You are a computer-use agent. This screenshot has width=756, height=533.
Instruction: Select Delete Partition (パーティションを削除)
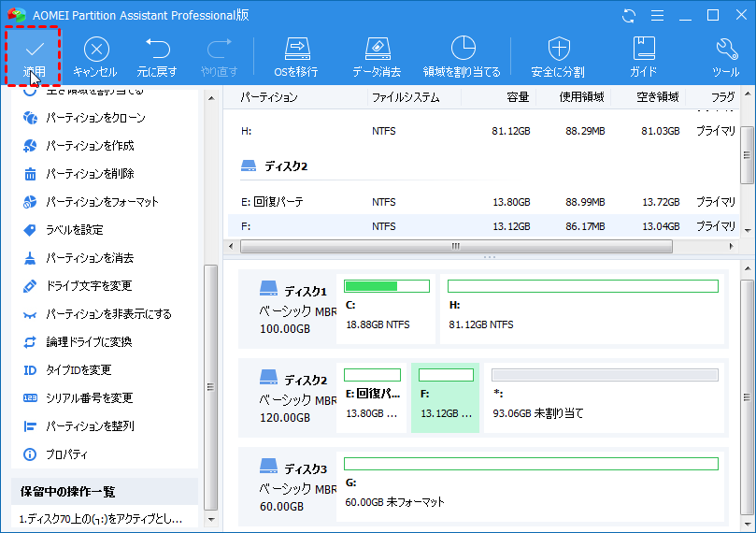pyautogui.click(x=78, y=174)
